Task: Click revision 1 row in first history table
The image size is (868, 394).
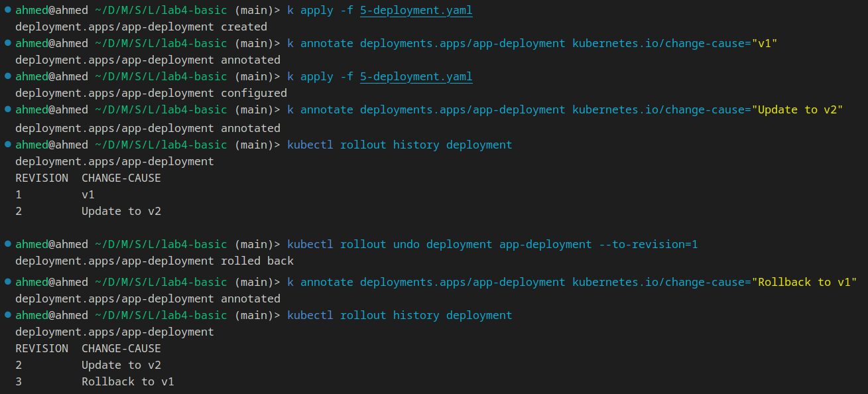Action: coord(55,194)
